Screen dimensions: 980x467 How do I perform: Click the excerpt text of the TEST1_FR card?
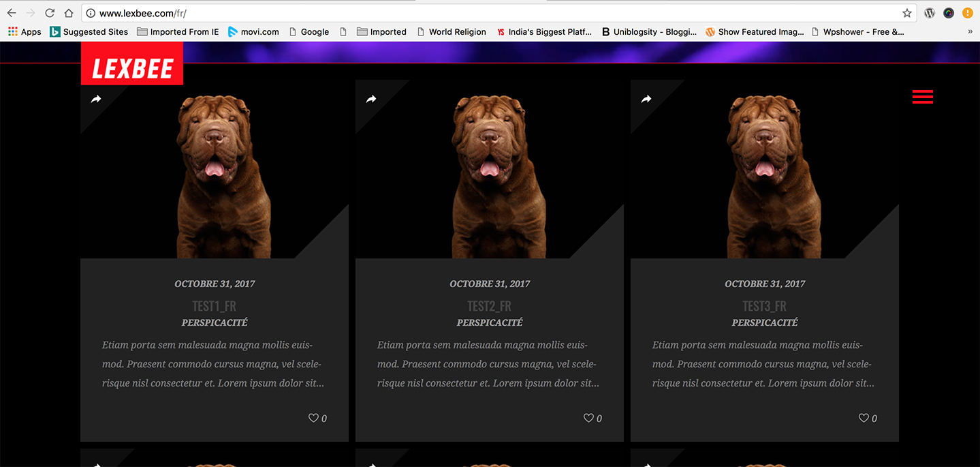point(213,364)
